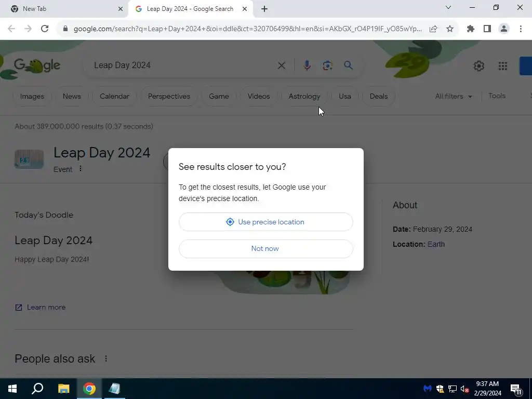Click the Chrome back arrow
The width and height of the screenshot is (532, 399).
11,29
